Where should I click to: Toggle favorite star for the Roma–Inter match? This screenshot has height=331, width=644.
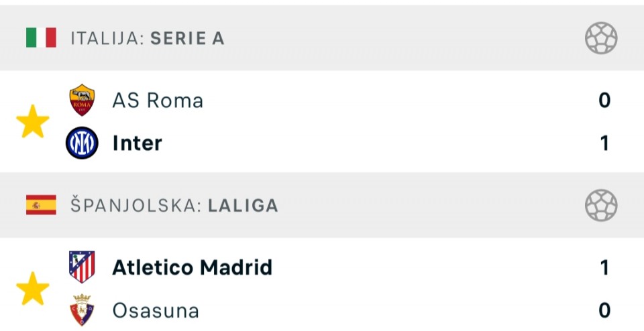pyautogui.click(x=33, y=122)
